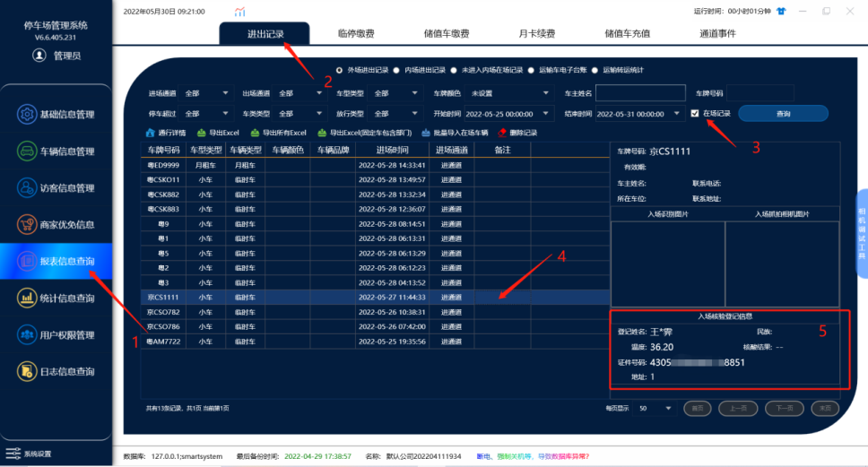Select the 运输车电子台账 radio button

[x=531, y=70]
